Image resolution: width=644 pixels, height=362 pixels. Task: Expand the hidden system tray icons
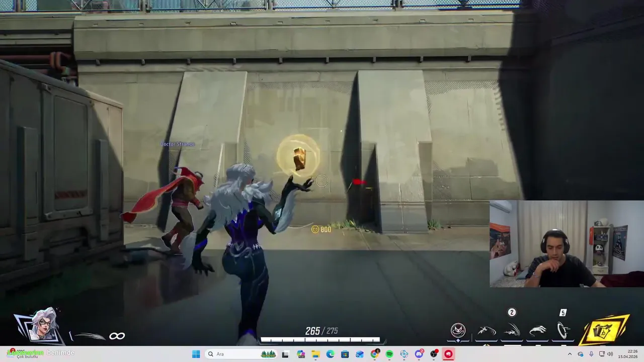tap(570, 354)
